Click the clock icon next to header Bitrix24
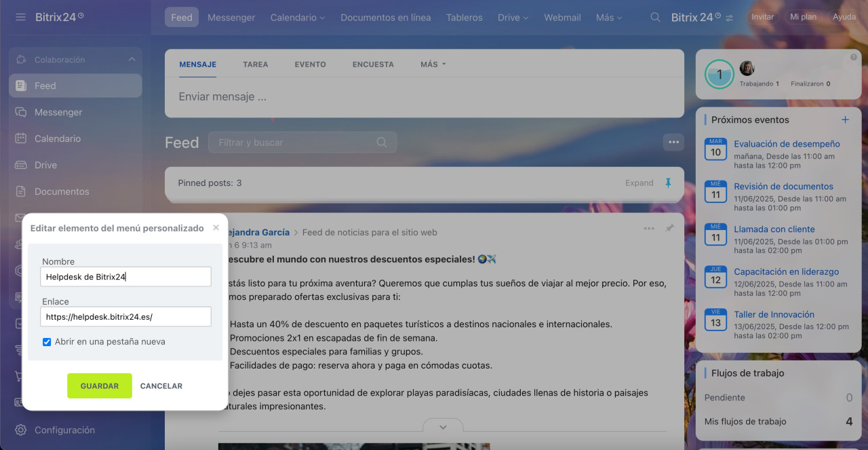The height and width of the screenshot is (450, 868). pos(718,15)
